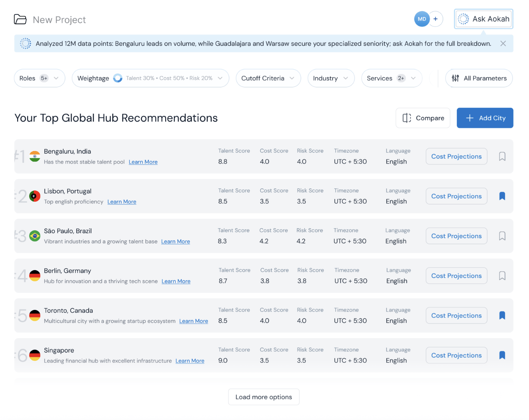Click the Aokah spinner icon in banner
This screenshot has width=529, height=420.
click(25, 44)
